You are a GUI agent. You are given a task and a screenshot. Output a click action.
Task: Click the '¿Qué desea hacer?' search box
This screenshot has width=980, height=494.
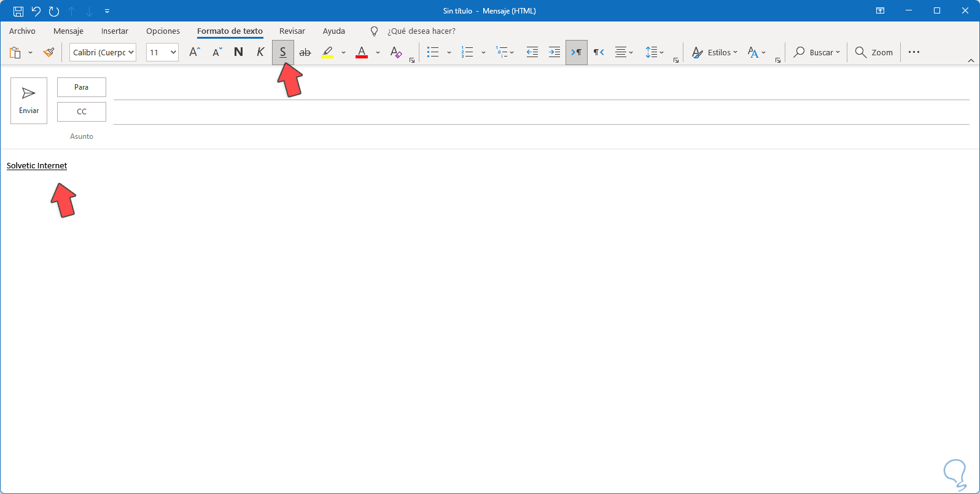tap(421, 31)
